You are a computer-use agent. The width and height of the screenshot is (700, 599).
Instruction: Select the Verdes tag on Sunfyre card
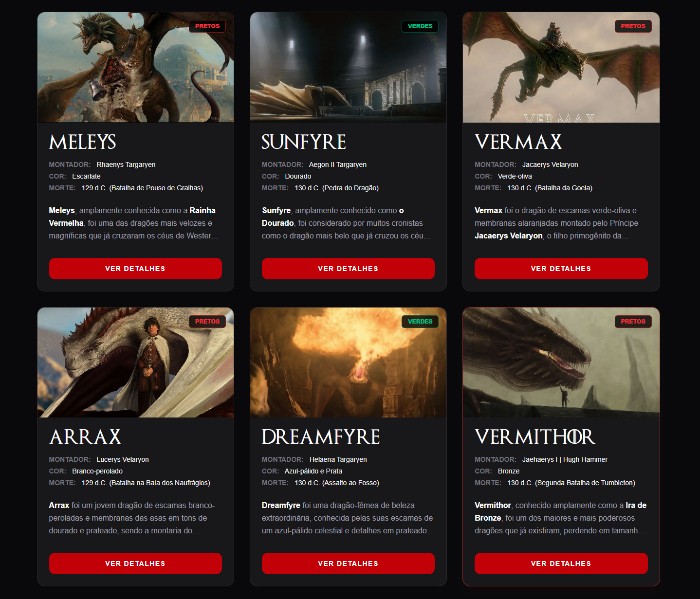tap(420, 26)
